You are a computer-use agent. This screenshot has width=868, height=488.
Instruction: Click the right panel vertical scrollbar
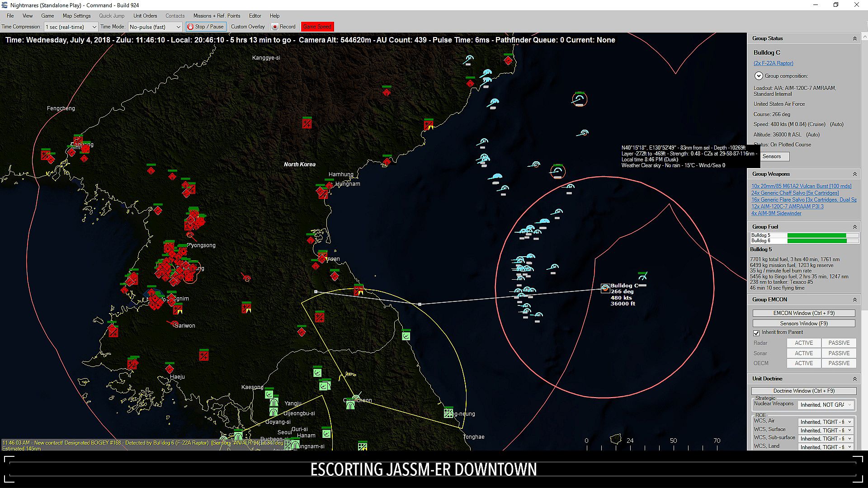[864, 181]
